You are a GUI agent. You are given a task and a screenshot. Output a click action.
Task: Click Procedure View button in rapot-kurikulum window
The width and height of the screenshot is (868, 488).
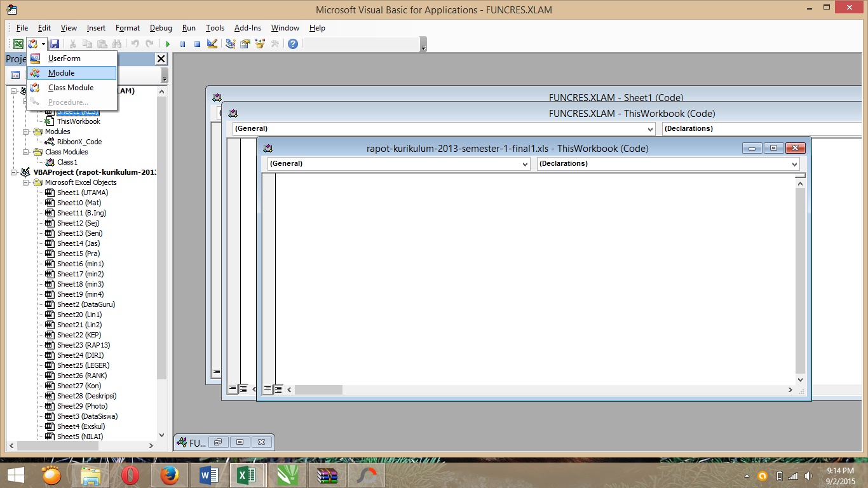[268, 390]
